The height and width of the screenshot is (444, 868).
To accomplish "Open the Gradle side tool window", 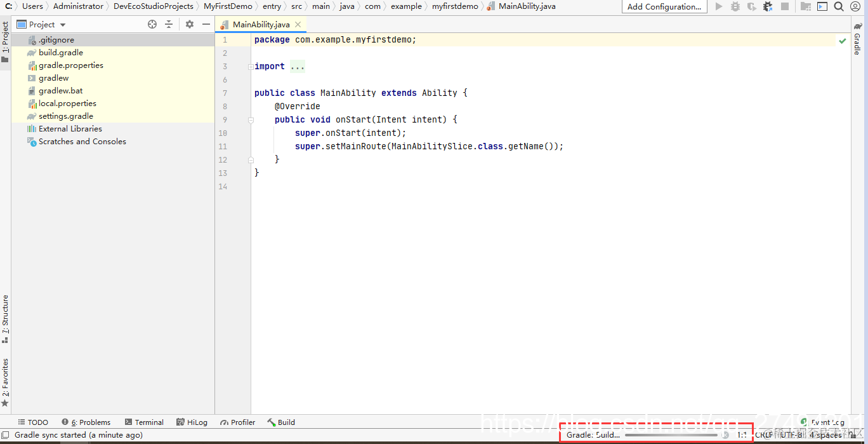I will pyautogui.click(x=857, y=39).
